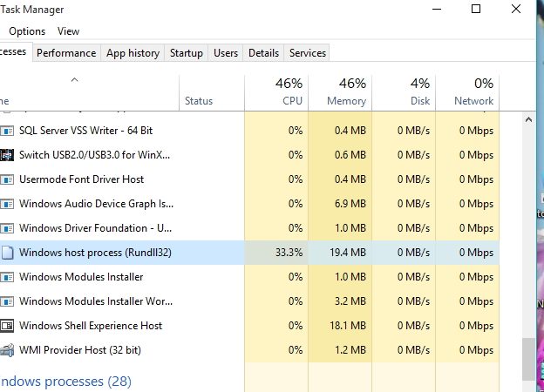Click the Windows Modules Installer icon
The width and height of the screenshot is (544, 392).
[7, 277]
